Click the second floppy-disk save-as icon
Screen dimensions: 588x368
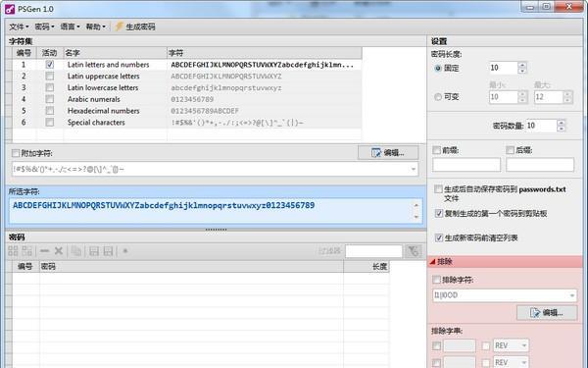(x=108, y=251)
